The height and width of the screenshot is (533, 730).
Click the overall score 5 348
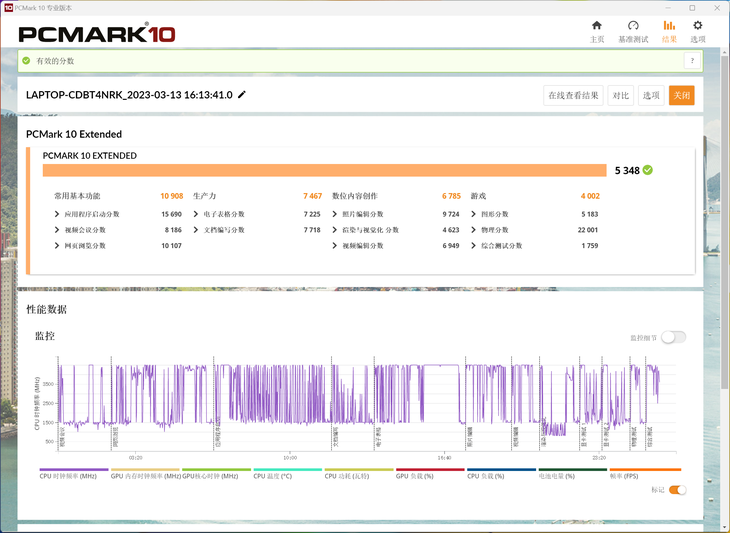[x=627, y=171]
